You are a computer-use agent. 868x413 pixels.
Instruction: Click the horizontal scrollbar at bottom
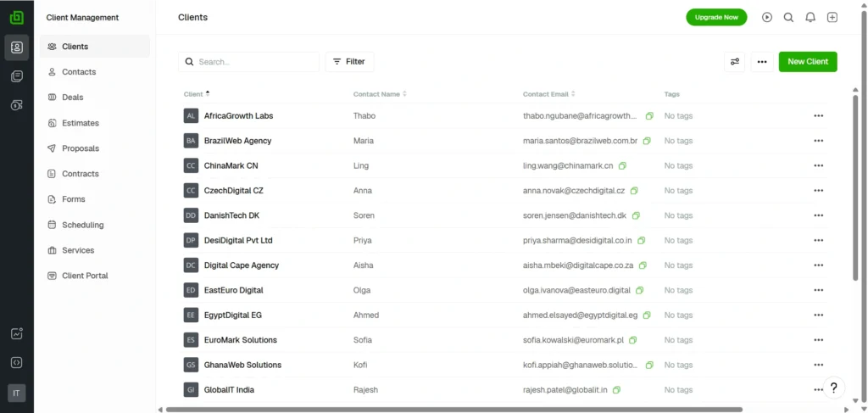click(453, 410)
